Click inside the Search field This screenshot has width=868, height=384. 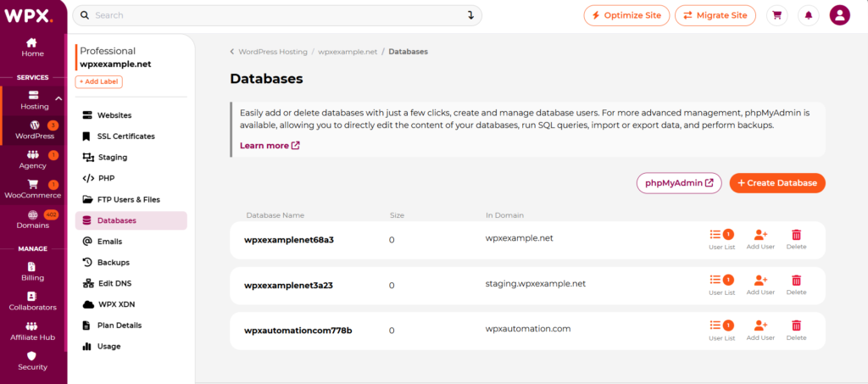[277, 15]
